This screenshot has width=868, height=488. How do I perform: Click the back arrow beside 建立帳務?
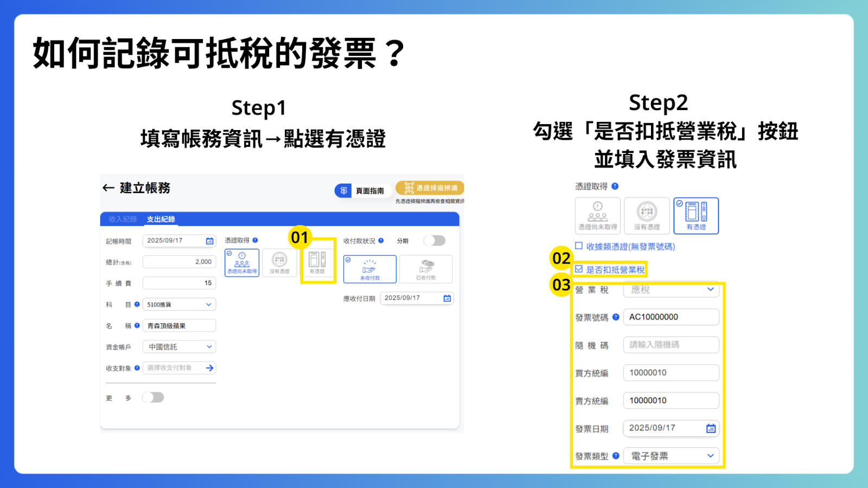(x=107, y=188)
